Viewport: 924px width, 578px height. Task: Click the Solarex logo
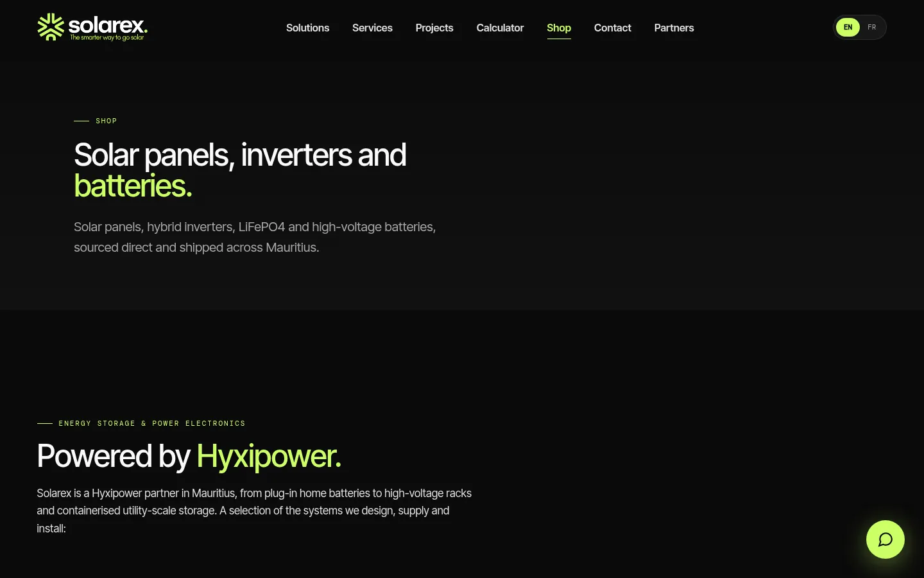point(92,28)
